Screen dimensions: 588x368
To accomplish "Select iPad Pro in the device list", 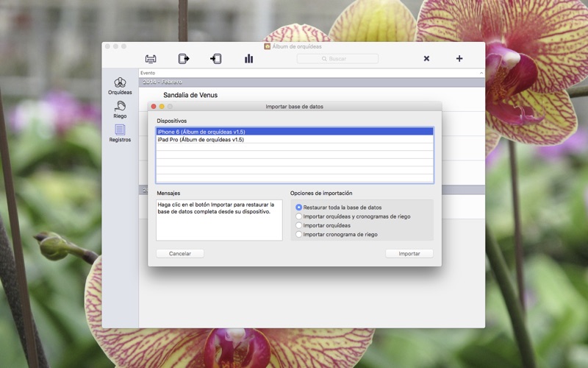I will [x=294, y=139].
